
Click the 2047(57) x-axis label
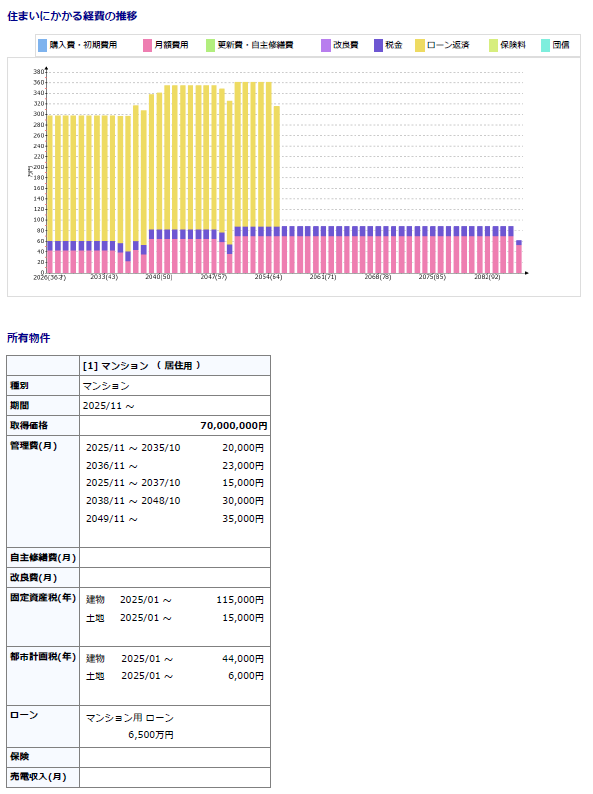tap(214, 277)
